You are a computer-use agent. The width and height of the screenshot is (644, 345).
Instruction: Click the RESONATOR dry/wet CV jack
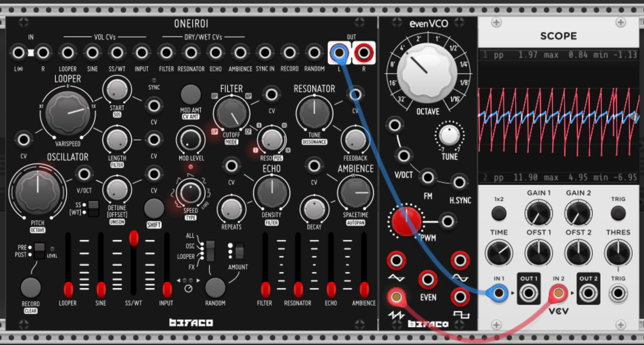191,53
